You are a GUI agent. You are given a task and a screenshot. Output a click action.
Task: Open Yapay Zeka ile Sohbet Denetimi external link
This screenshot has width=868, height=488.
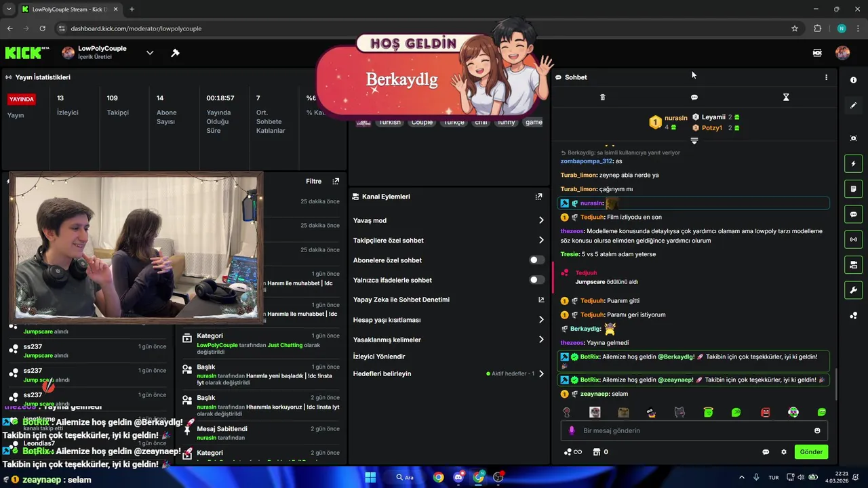541,300
